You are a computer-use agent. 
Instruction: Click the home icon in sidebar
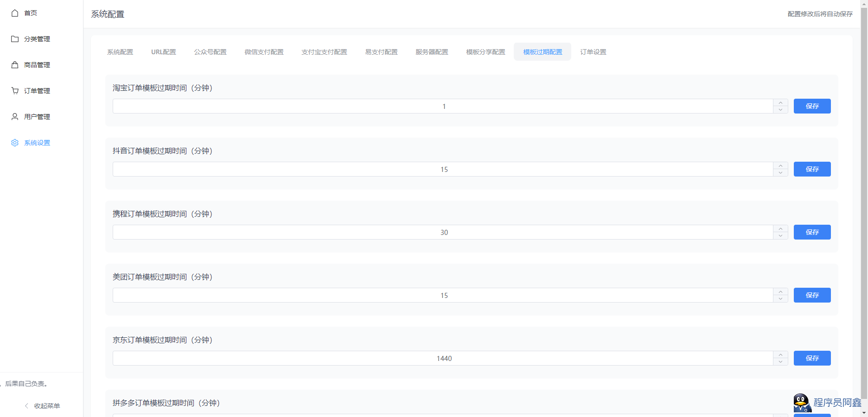[x=15, y=13]
